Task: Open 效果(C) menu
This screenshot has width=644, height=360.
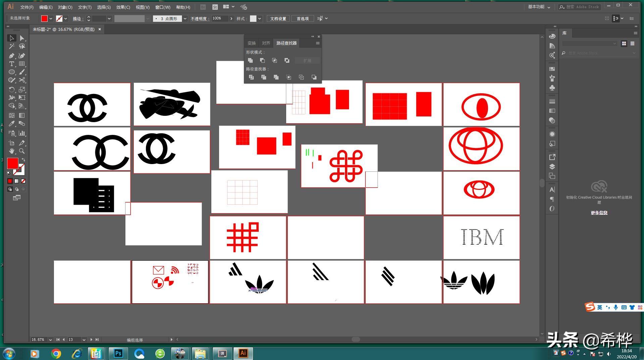Action: point(123,7)
